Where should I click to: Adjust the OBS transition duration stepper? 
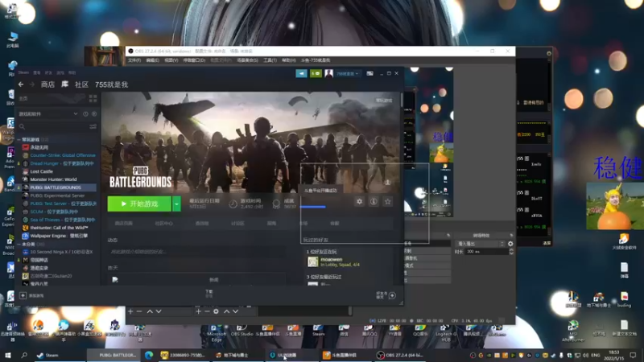click(x=511, y=252)
